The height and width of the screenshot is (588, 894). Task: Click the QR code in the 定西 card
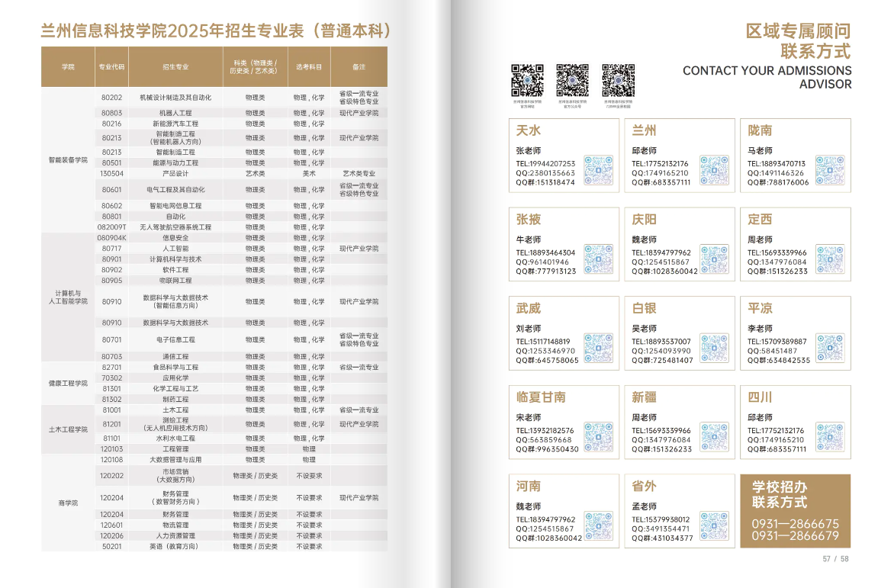point(830,259)
